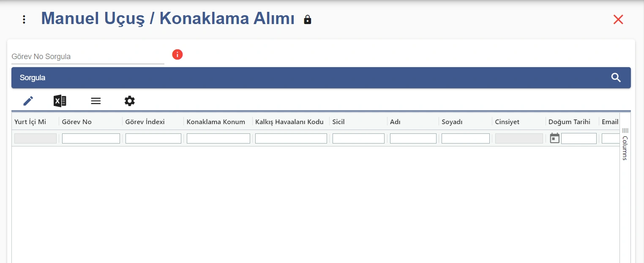Click the lock icon beside the title
Image resolution: width=644 pixels, height=263 pixels.
308,19
